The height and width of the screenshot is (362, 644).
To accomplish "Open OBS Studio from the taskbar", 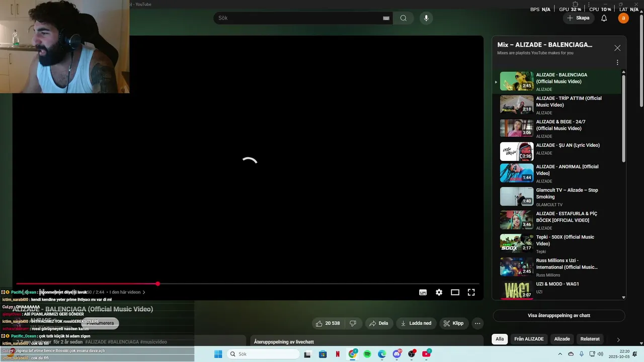I will [412, 354].
